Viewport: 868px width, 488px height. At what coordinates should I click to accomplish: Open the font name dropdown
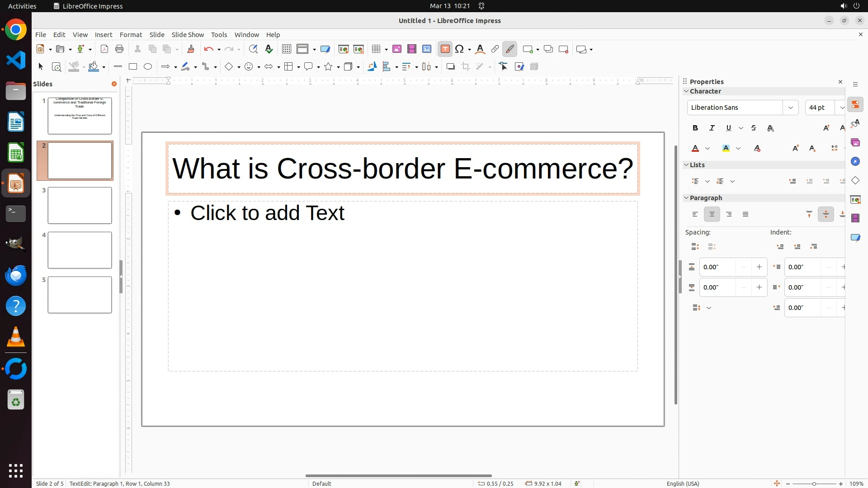[791, 108]
